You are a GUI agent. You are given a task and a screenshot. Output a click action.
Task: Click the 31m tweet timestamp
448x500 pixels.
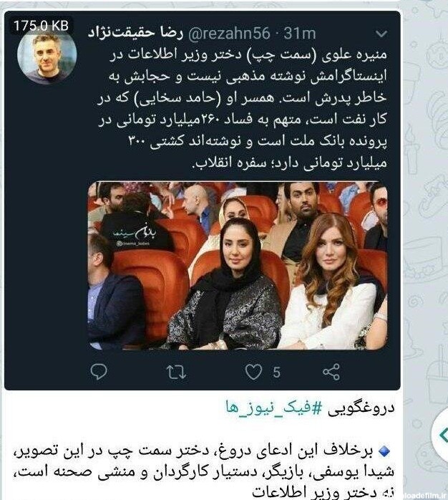click(299, 33)
